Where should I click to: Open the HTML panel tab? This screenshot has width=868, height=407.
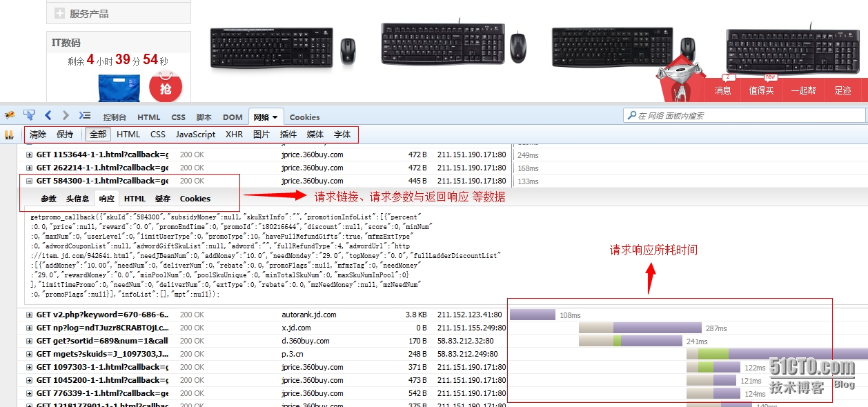pyautogui.click(x=148, y=117)
